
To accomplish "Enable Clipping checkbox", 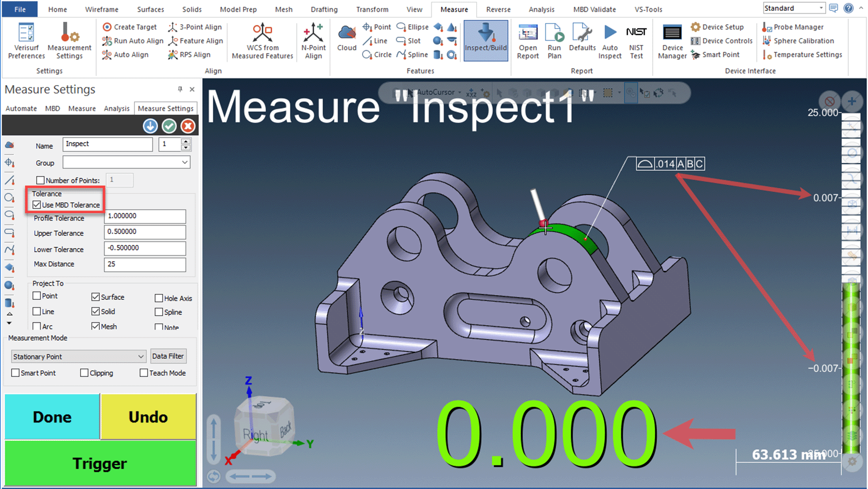I will [x=84, y=373].
